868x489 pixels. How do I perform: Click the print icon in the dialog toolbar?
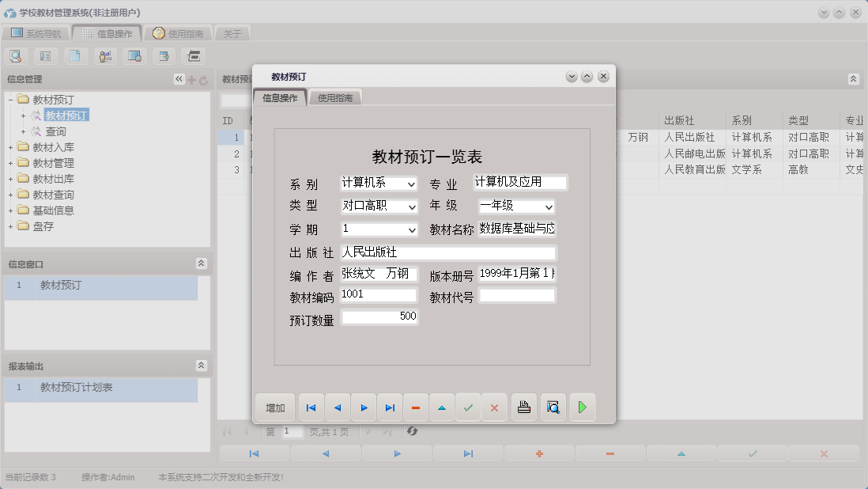coord(524,407)
